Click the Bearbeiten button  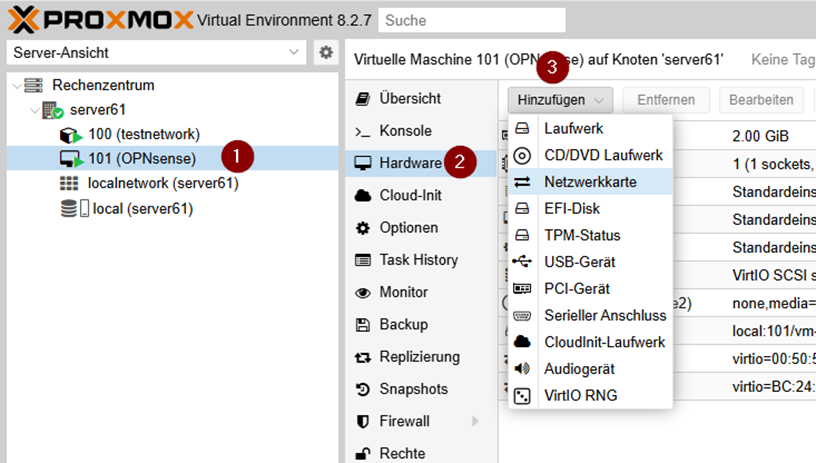(761, 100)
